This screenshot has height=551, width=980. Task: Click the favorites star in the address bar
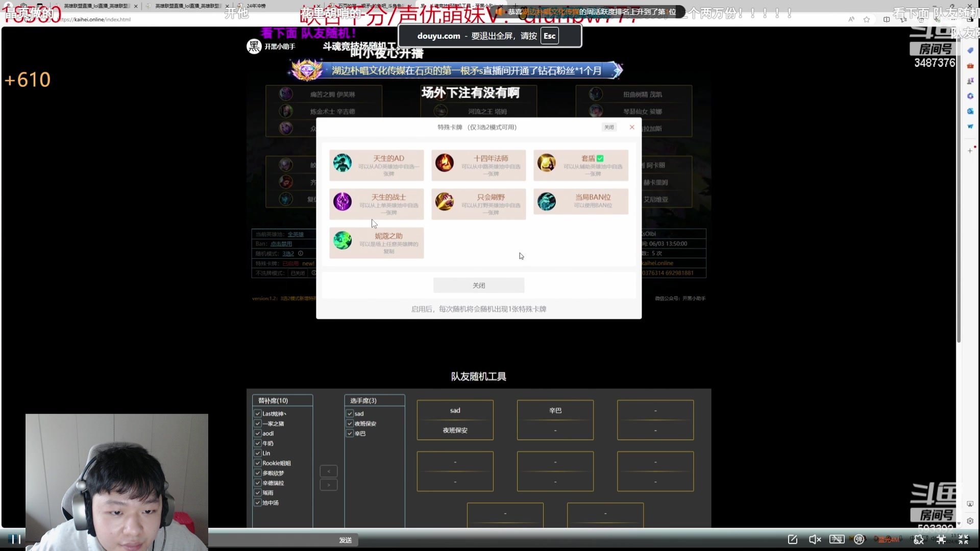click(867, 19)
